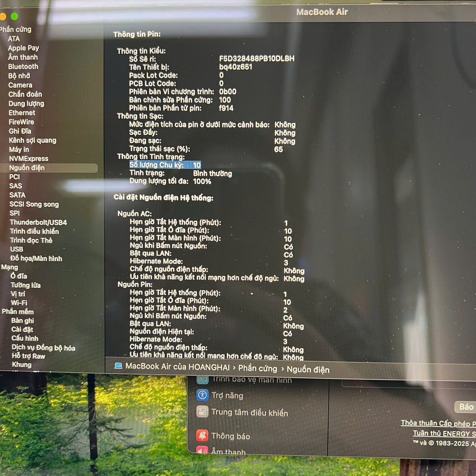Open Dung lượng storage entry

26,104
